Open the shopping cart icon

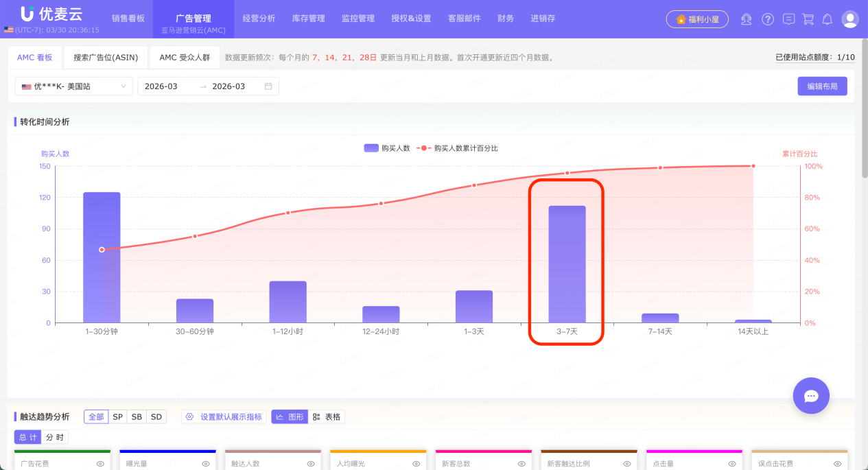pyautogui.click(x=808, y=19)
